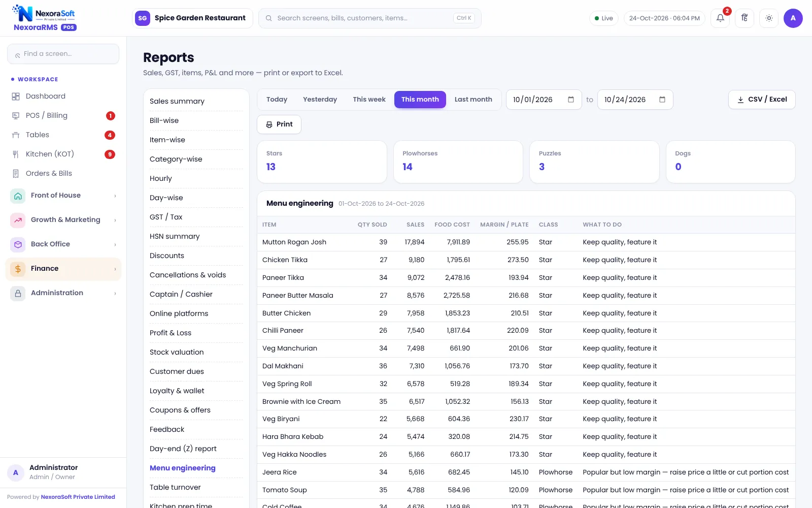Print the menu engineering report
The image size is (812, 508).
point(279,124)
